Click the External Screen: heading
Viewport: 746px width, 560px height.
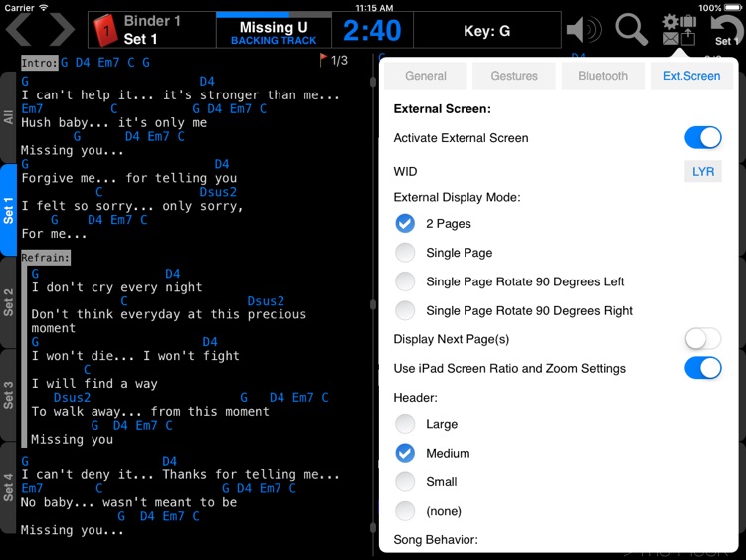[x=442, y=109]
